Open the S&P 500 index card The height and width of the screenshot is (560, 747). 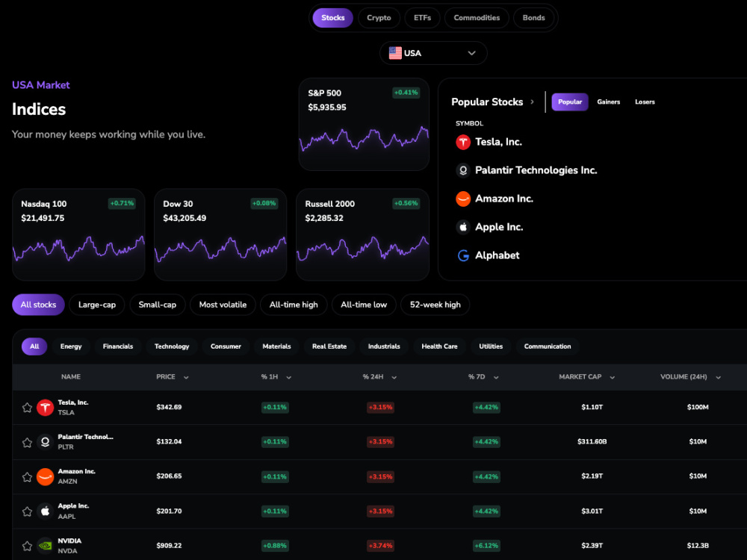pos(364,124)
